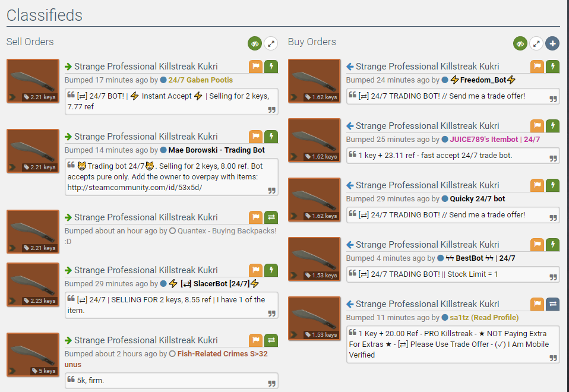
Task: Click Kukri thumbnail in sa1tz buy order
Action: pos(314,318)
